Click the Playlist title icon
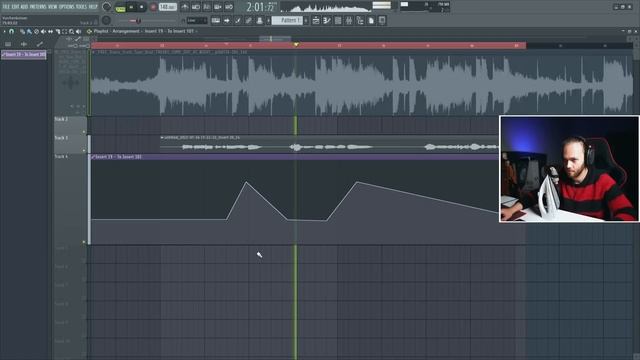The height and width of the screenshot is (360, 640). point(89,31)
